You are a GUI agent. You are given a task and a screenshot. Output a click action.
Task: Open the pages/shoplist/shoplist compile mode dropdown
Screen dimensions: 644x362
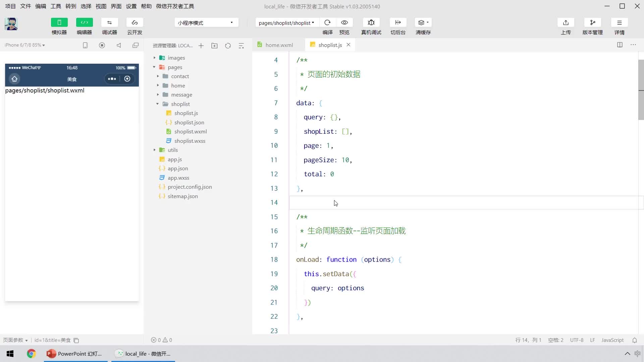coord(287,23)
